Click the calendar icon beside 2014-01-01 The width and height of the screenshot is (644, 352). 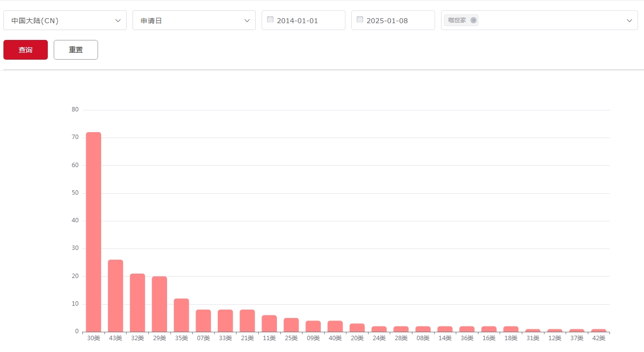coord(270,20)
